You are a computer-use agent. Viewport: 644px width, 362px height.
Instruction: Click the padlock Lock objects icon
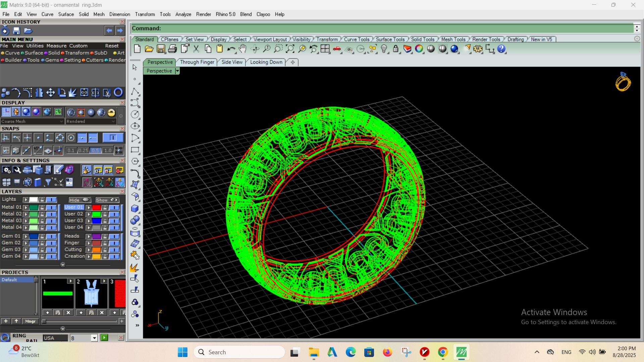[396, 49]
